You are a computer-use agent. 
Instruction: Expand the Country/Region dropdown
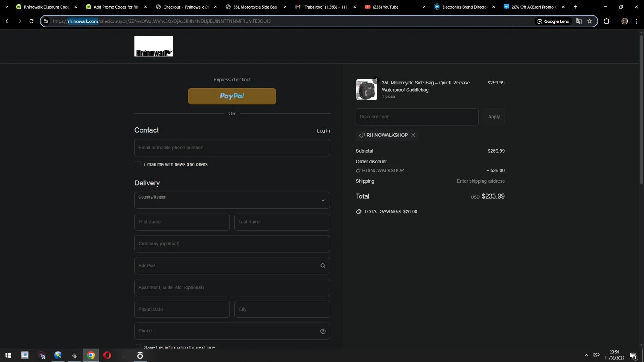tap(232, 200)
